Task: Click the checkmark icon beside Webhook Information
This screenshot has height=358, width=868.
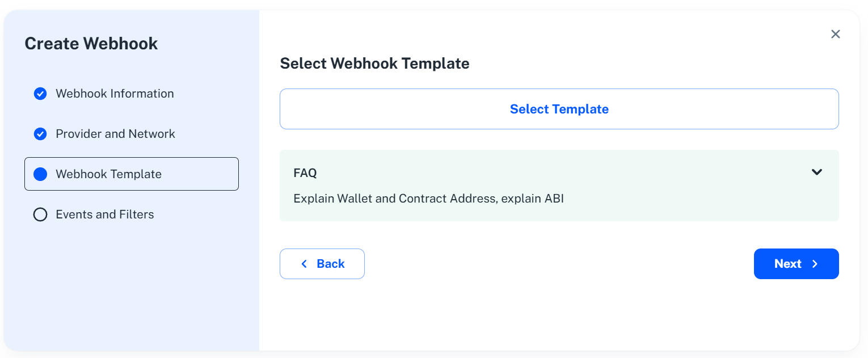Action: coord(40,94)
